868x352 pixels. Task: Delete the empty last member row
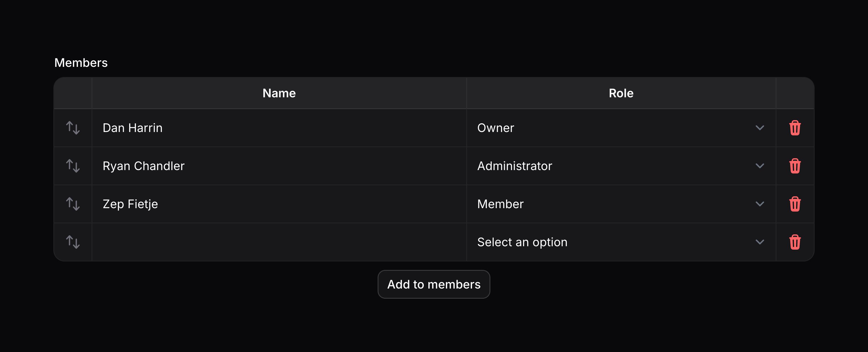point(795,242)
